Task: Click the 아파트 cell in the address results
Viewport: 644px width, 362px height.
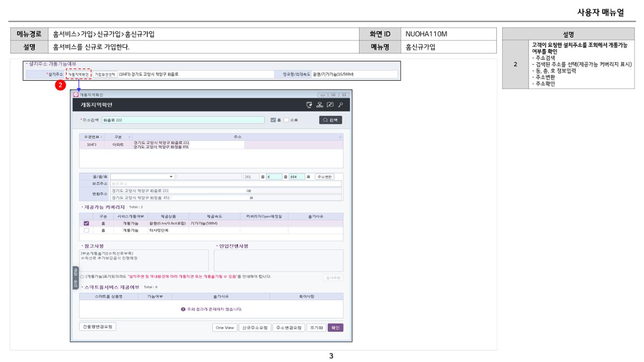Action: [119, 145]
